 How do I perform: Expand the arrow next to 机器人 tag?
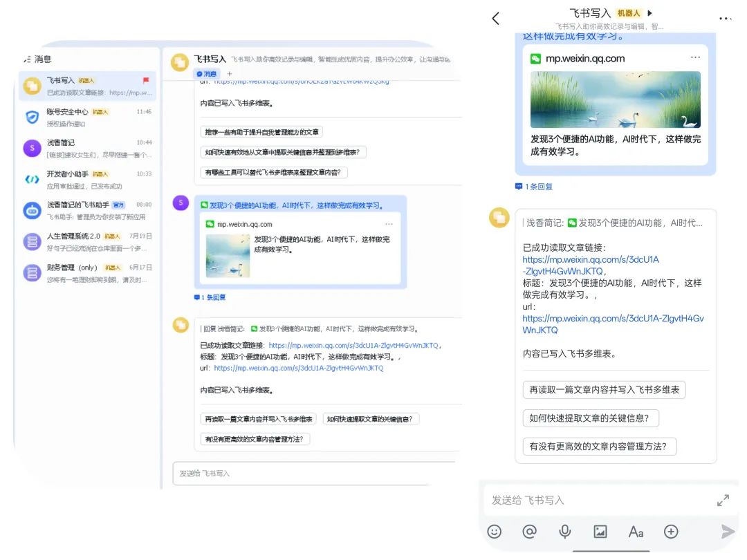coord(649,13)
